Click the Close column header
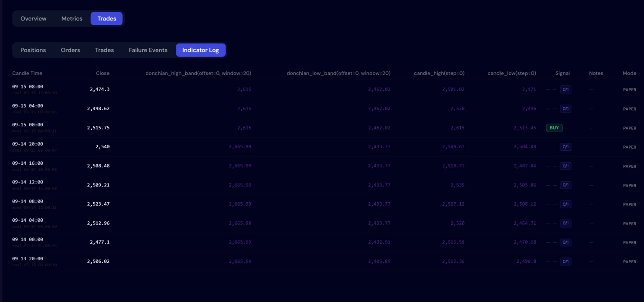This screenshot has width=644, height=302. click(x=103, y=73)
